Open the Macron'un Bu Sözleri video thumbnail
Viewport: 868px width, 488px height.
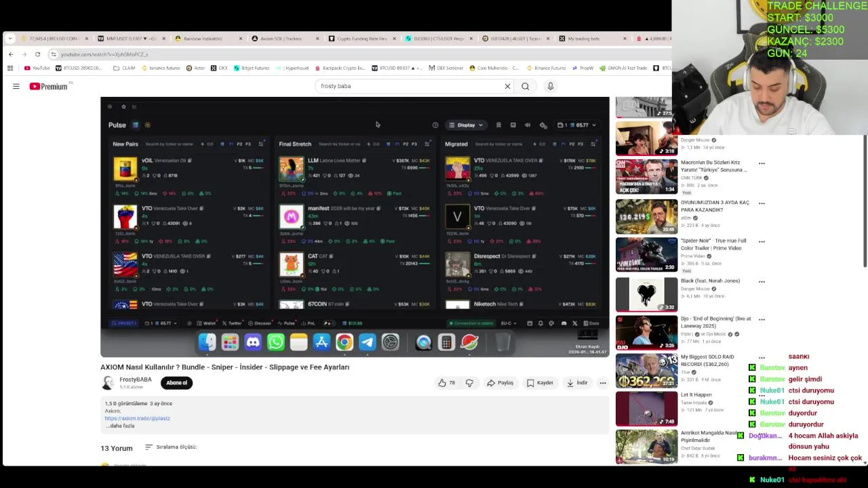pyautogui.click(x=646, y=176)
